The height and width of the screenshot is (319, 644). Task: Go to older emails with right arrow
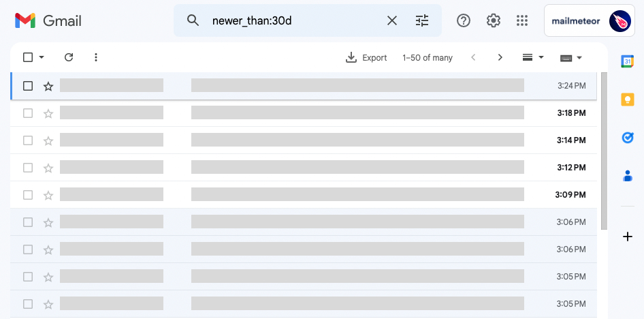click(x=500, y=57)
